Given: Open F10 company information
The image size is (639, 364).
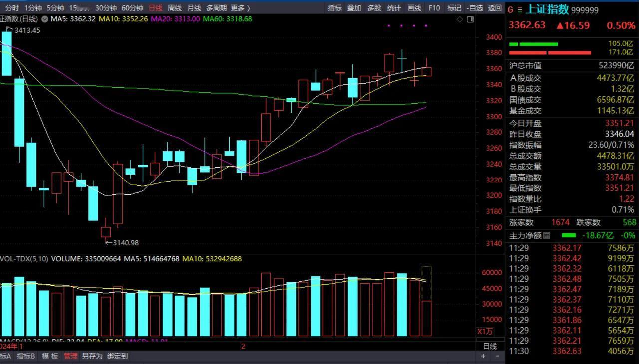Looking at the screenshot, I should point(434,8).
